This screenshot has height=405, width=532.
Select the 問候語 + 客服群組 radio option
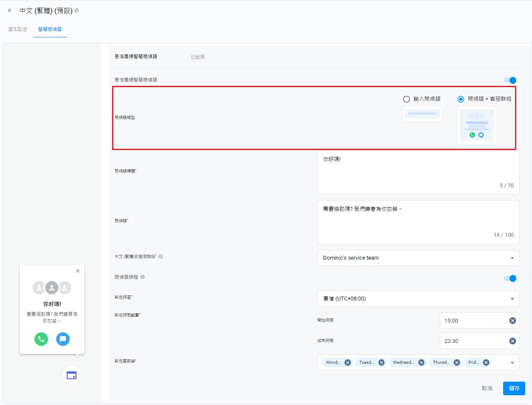[461, 99]
